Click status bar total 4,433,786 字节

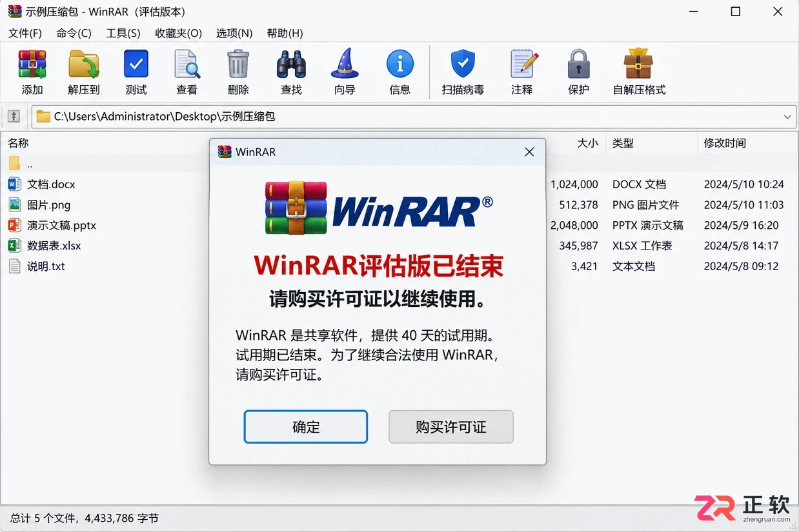[121, 518]
